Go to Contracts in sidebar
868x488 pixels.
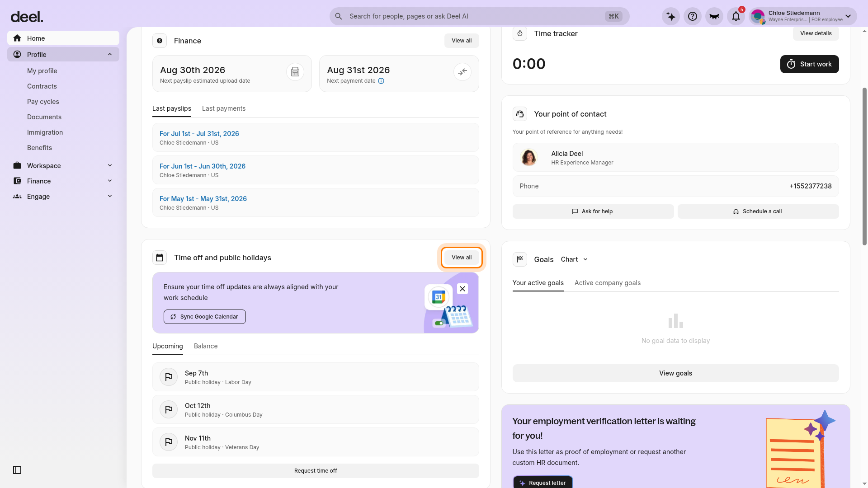point(42,86)
